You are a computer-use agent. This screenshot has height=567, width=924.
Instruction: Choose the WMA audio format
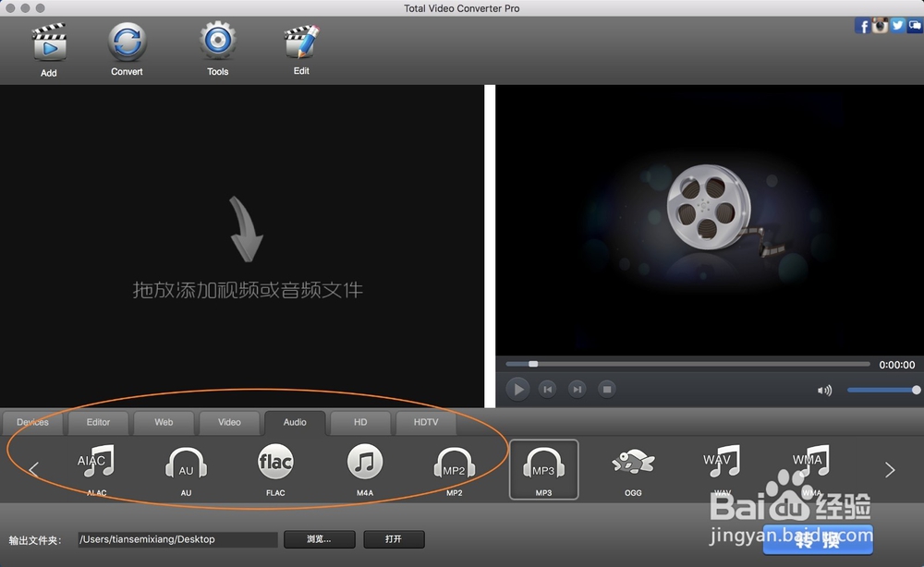811,469
